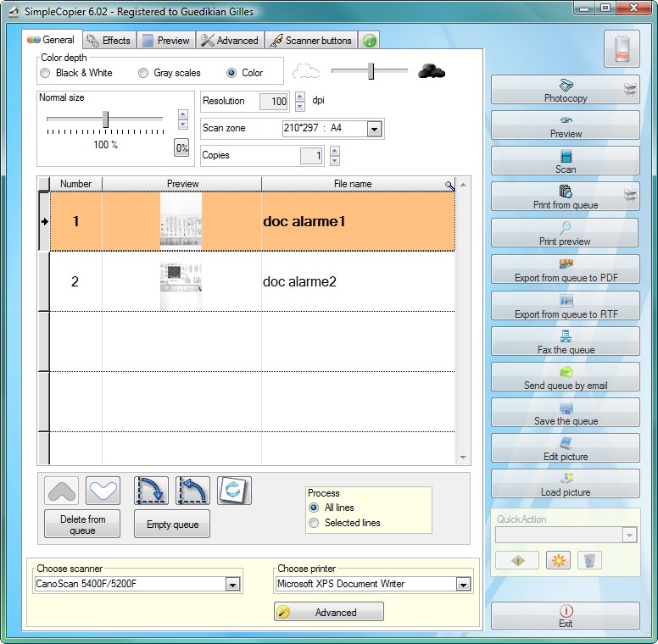The image size is (658, 644).
Task: Switch to Advanced tab
Action: pos(230,41)
